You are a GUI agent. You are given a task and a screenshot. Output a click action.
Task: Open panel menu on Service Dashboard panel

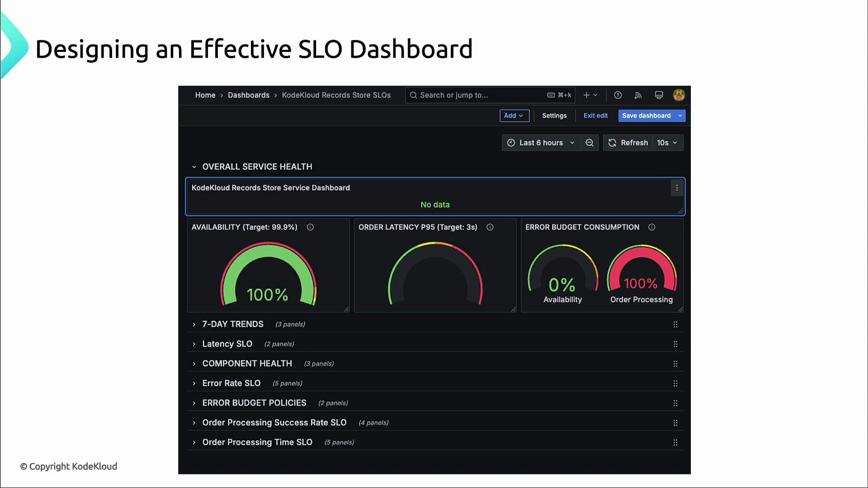pyautogui.click(x=677, y=188)
